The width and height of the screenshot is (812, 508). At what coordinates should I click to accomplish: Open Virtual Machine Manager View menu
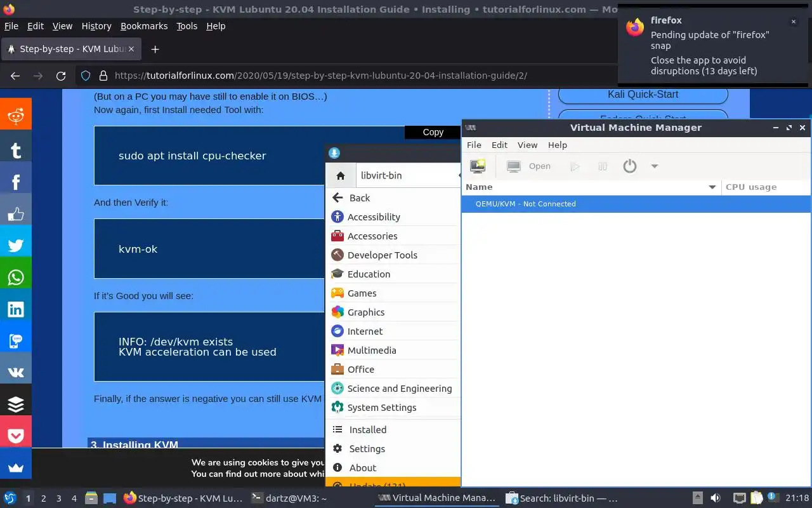coord(527,145)
